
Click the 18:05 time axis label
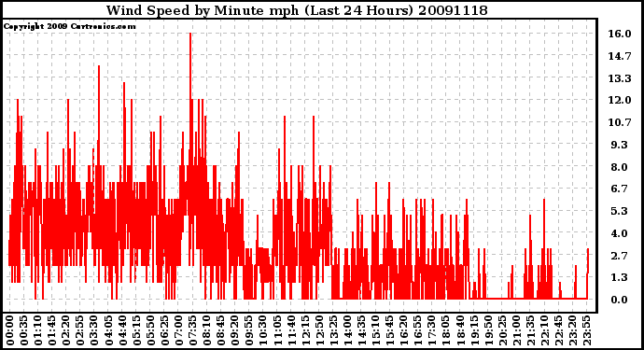(446, 330)
